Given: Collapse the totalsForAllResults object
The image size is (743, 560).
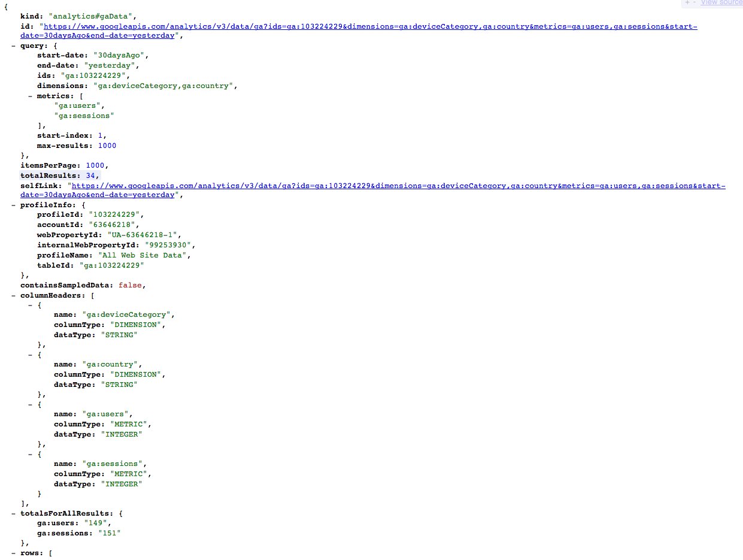Looking at the screenshot, I should point(14,513).
